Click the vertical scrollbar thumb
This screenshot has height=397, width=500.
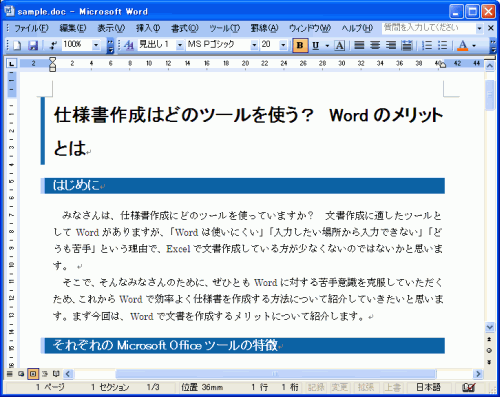(x=490, y=95)
